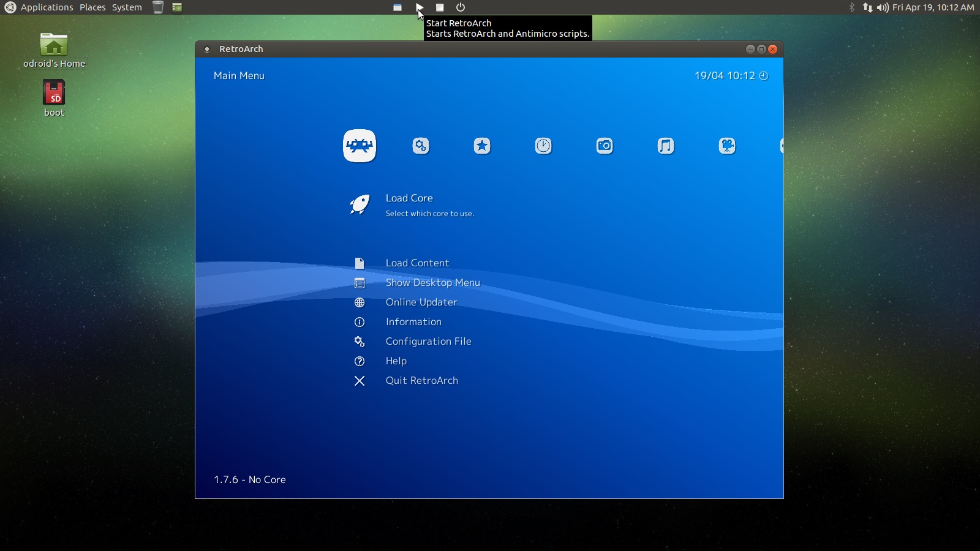Viewport: 980px width, 551px height.
Task: Open the Favorites star icon
Action: 482,146
